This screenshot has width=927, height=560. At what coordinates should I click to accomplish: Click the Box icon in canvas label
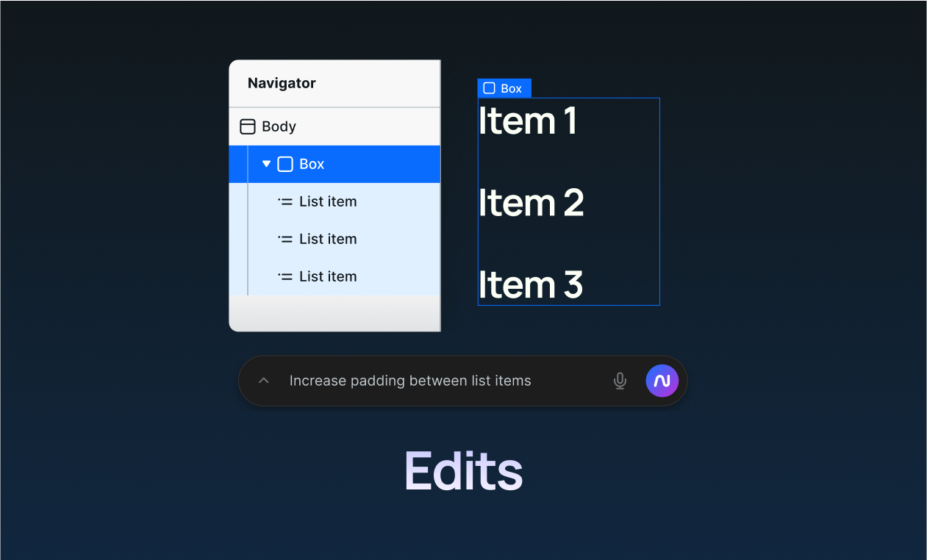point(489,88)
